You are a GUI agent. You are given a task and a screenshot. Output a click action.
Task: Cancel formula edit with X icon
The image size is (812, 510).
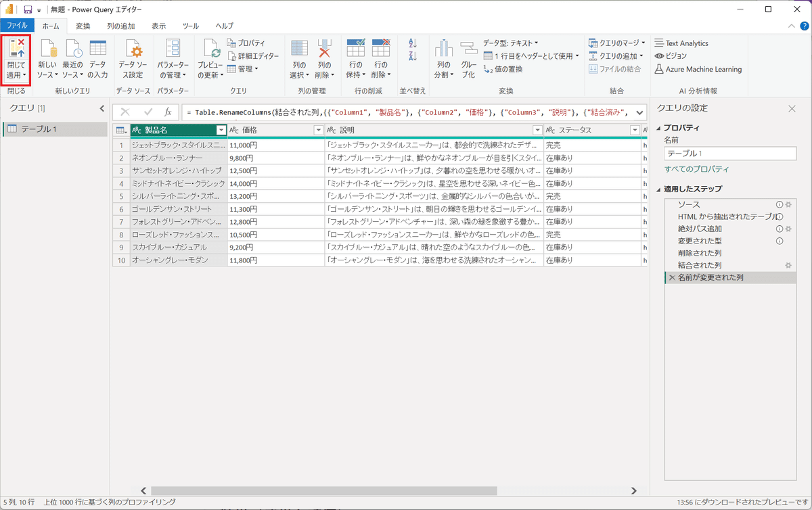(125, 112)
